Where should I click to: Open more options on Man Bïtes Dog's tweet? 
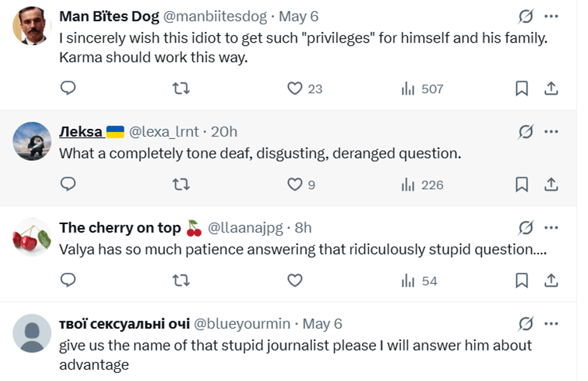pyautogui.click(x=551, y=16)
